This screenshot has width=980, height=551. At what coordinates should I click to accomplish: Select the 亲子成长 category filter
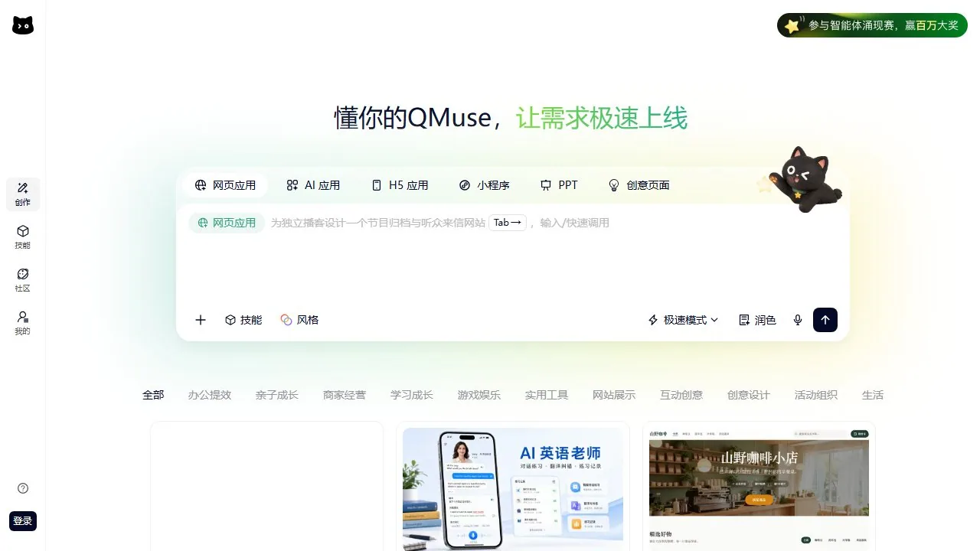[277, 395]
